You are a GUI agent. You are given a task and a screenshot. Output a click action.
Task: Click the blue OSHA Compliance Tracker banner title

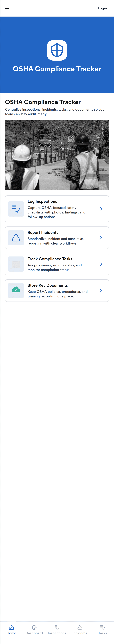click(x=57, y=69)
